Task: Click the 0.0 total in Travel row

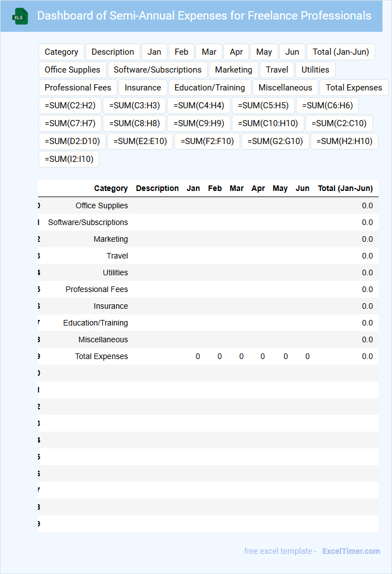Action: coord(367,256)
